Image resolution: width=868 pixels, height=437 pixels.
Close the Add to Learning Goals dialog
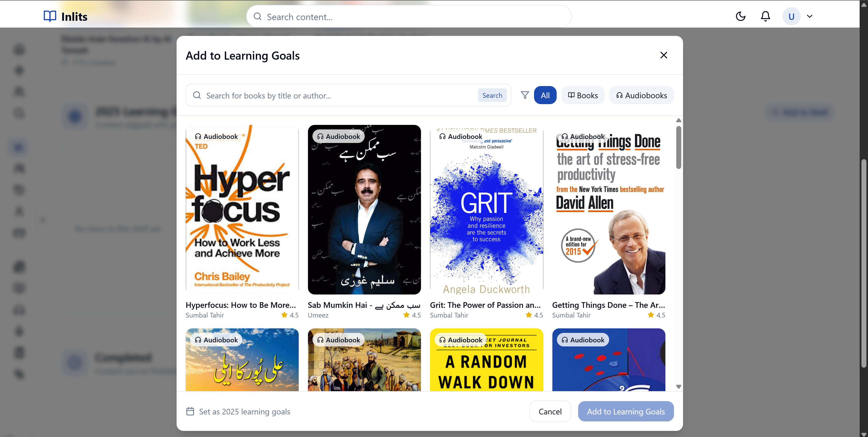pos(663,55)
